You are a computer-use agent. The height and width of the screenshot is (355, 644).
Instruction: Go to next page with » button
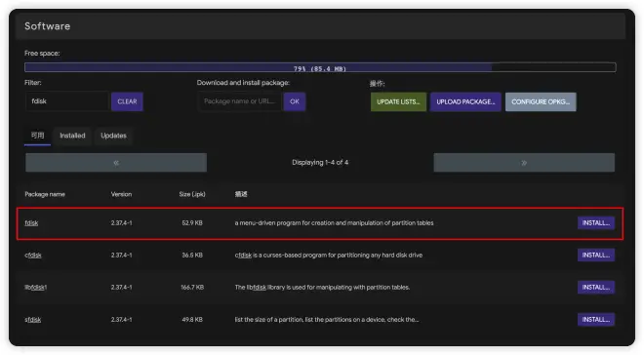coord(524,163)
